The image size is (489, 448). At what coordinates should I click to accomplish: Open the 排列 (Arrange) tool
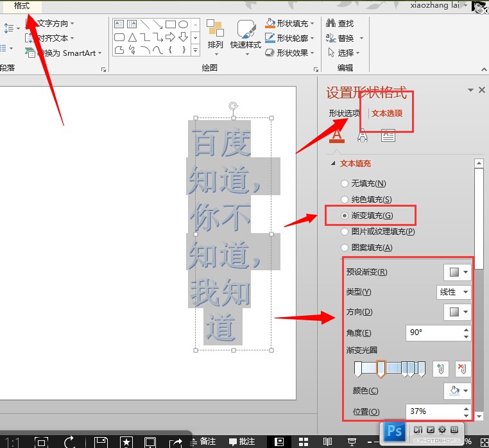click(215, 36)
